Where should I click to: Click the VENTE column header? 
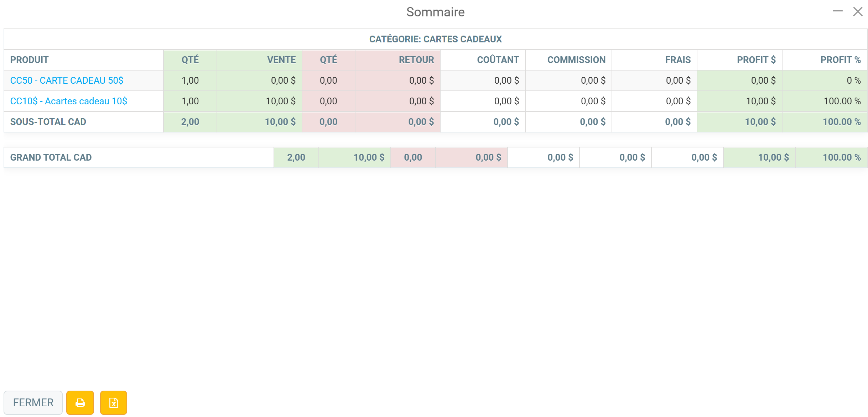click(281, 60)
